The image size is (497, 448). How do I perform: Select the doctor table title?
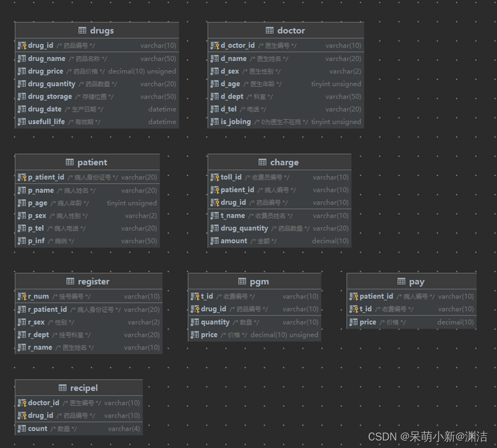tap(291, 30)
